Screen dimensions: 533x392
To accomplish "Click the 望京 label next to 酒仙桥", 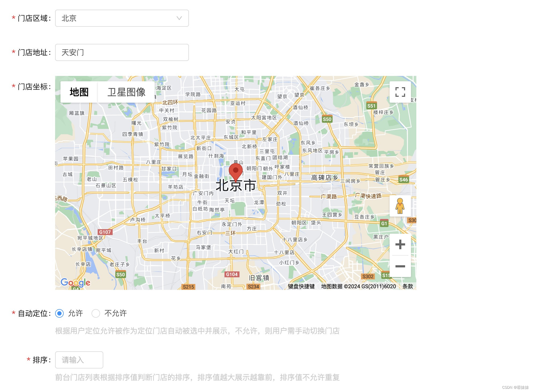I will [299, 95].
